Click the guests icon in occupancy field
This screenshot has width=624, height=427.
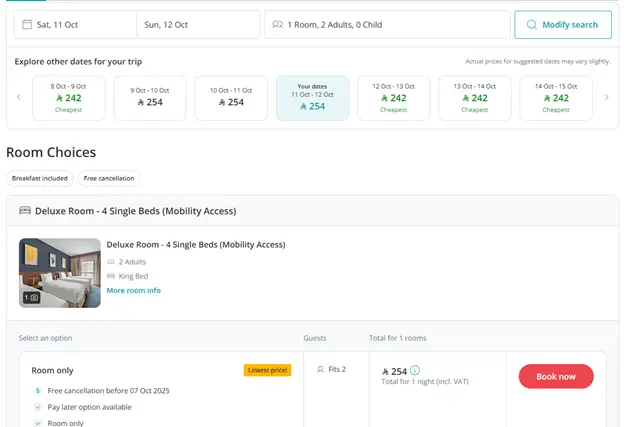277,24
